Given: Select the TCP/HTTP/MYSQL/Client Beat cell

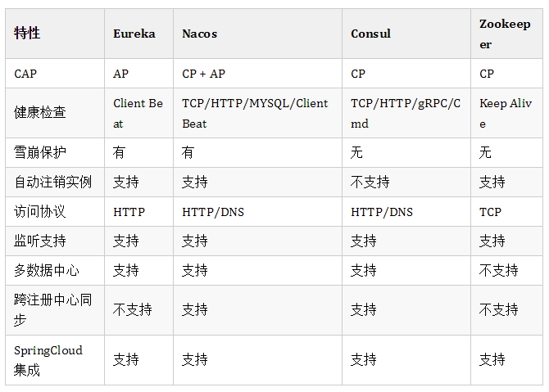Looking at the screenshot, I should [x=254, y=113].
